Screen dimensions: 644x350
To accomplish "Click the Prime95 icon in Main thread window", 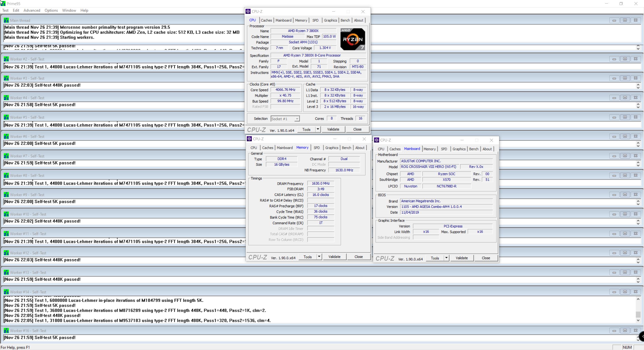I will click(x=6, y=20).
